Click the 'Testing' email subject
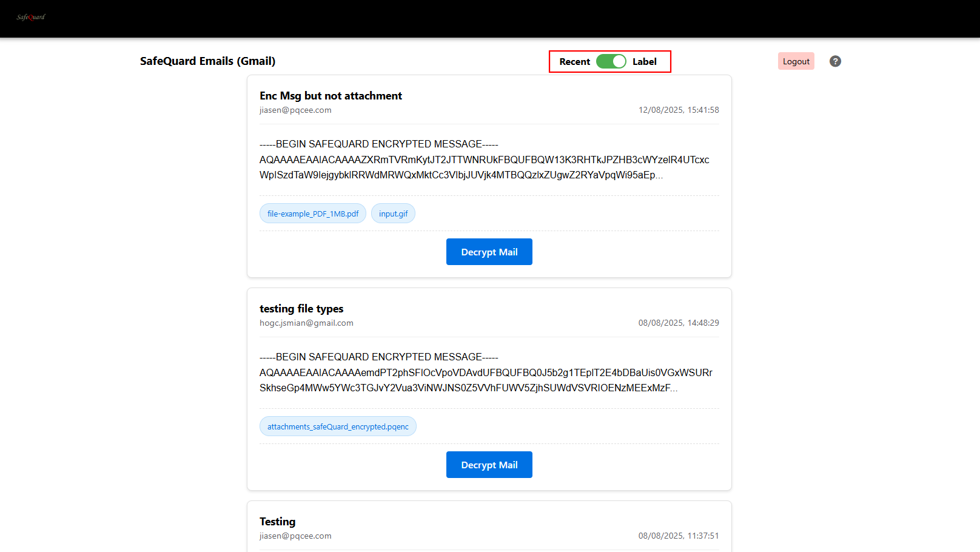The height and width of the screenshot is (552, 980). (277, 522)
